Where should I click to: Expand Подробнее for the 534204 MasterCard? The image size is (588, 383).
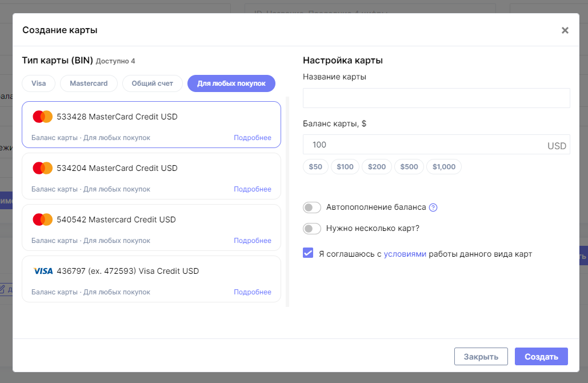(x=253, y=189)
